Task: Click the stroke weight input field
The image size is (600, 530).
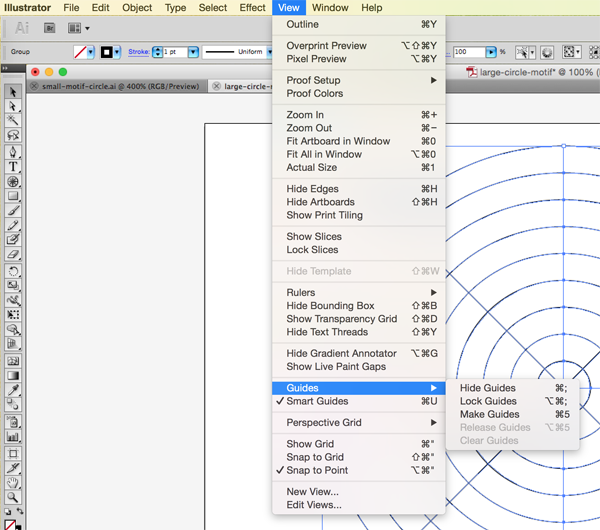Action: coord(175,52)
